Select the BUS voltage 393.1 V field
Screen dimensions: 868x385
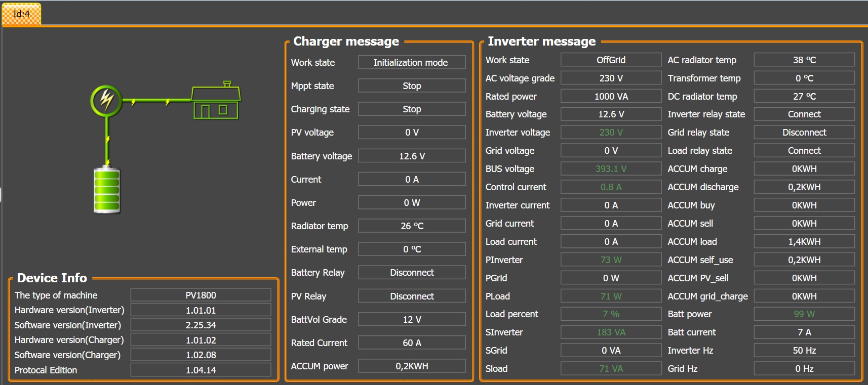point(611,169)
